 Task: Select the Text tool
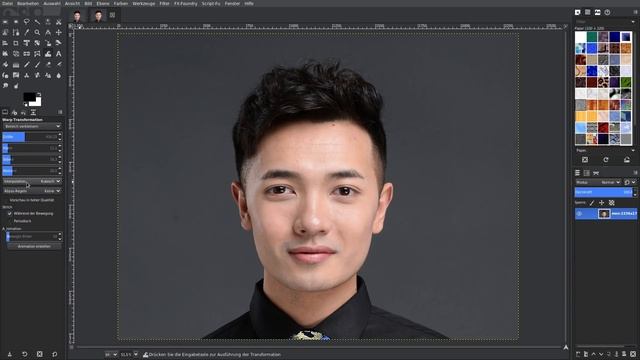tap(59, 53)
